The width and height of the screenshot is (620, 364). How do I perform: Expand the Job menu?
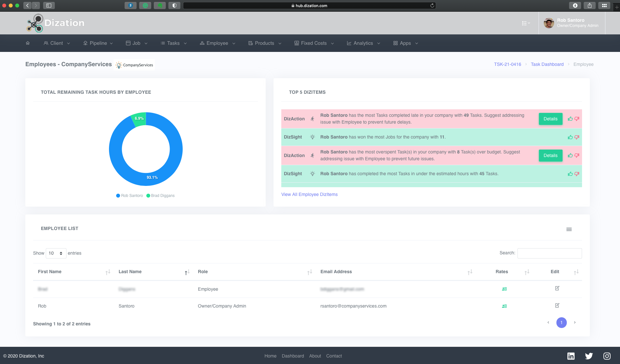(x=137, y=43)
